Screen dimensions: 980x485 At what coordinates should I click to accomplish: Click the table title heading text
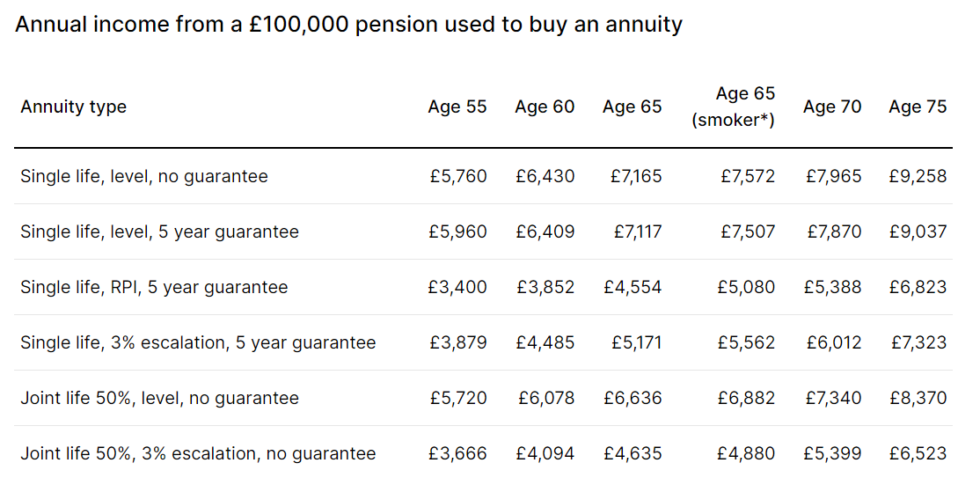click(x=348, y=25)
